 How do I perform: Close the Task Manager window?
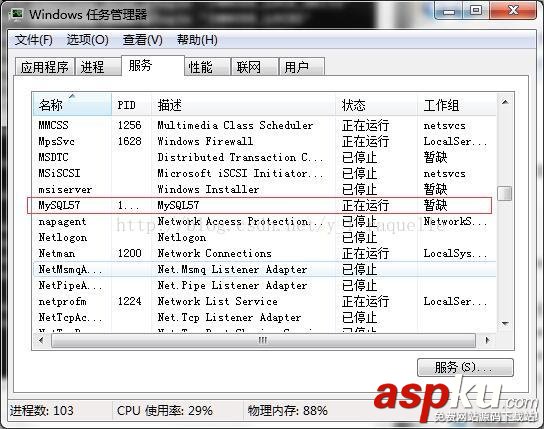point(513,11)
